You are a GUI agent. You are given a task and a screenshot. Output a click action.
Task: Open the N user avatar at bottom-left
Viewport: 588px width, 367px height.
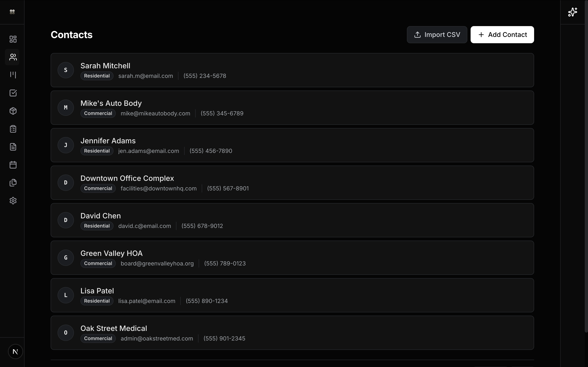15,352
